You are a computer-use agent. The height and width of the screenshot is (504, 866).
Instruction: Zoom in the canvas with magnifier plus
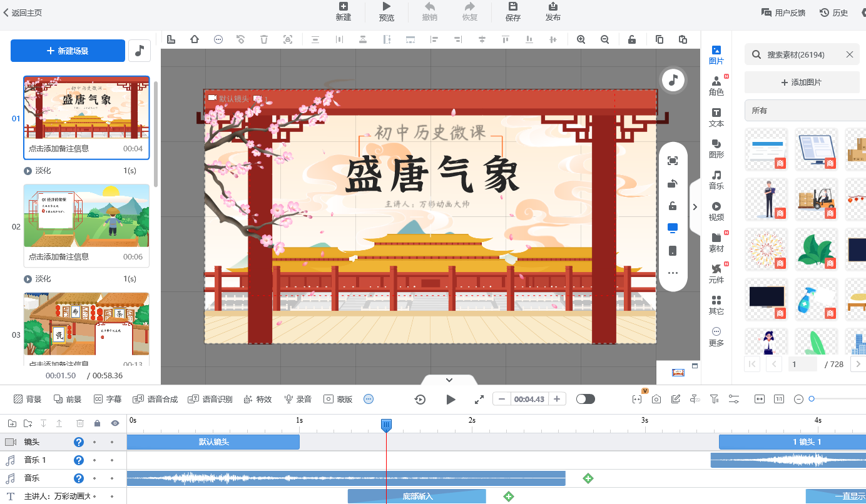pos(581,39)
